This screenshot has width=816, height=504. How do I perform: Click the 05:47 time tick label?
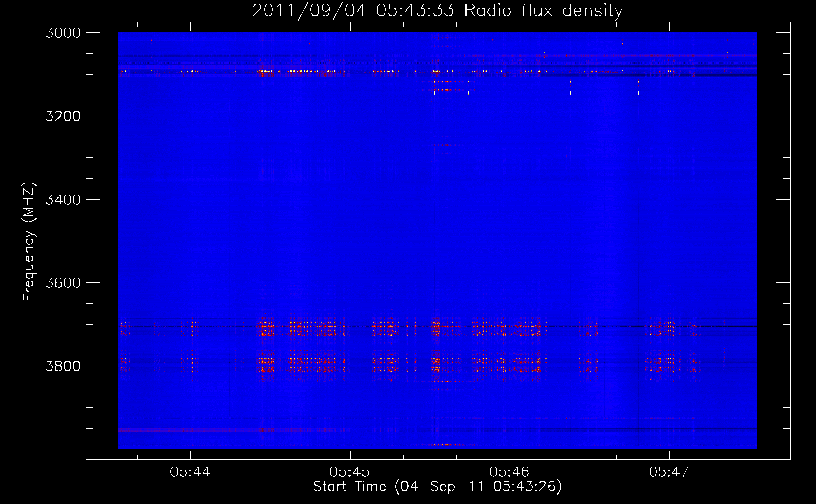tap(669, 472)
